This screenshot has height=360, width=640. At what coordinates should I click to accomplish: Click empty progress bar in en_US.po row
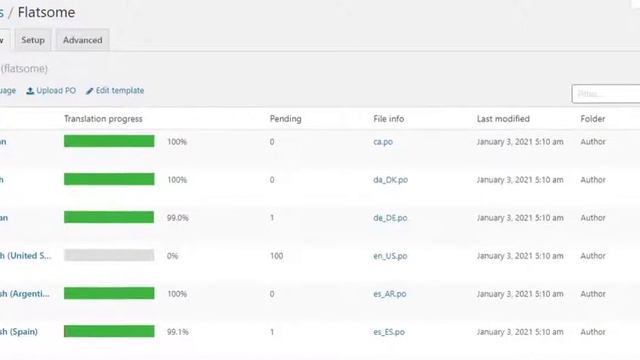(109, 256)
